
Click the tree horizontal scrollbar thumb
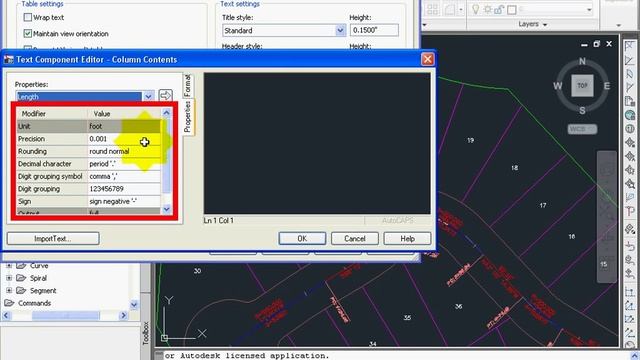click(x=65, y=316)
